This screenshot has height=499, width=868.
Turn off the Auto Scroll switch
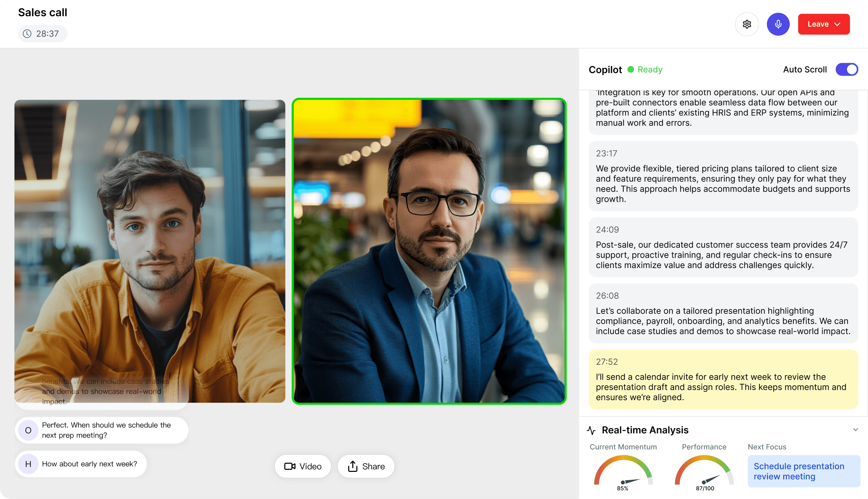847,70
